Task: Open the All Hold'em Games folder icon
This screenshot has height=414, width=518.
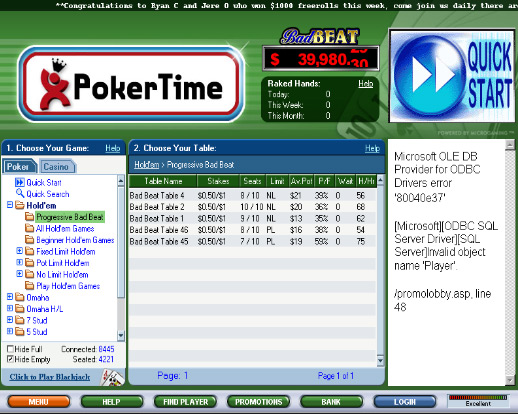Action: point(30,228)
